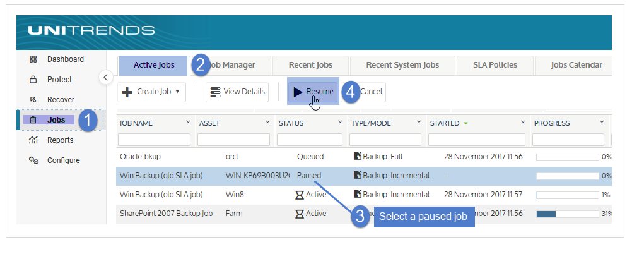This screenshot has width=644, height=254.
Task: Open the TYPE/MODE column menu arrow
Action: point(419,122)
